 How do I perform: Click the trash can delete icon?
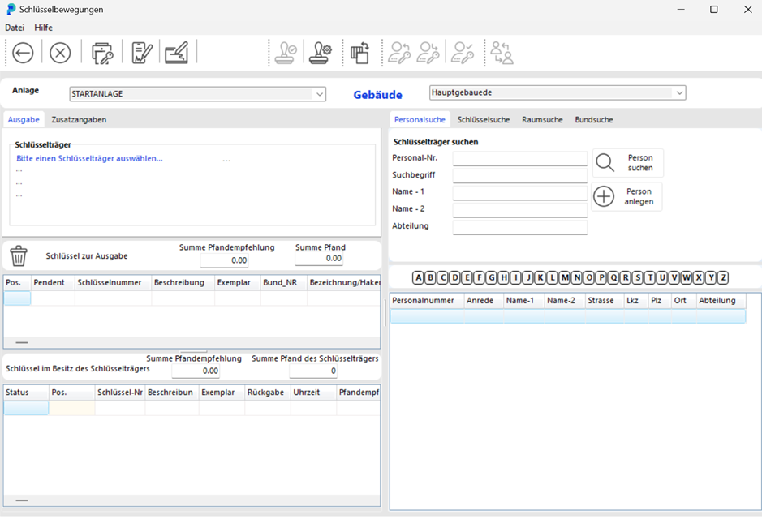click(x=19, y=256)
